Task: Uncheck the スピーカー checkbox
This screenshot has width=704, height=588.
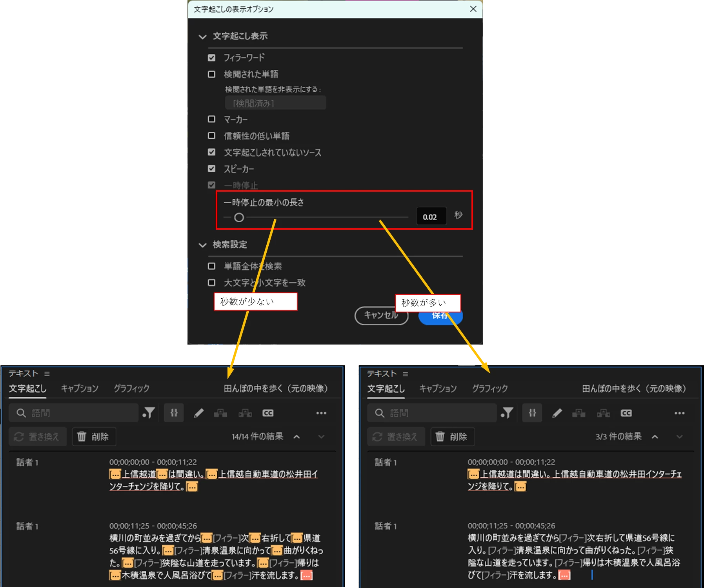Action: (x=211, y=168)
